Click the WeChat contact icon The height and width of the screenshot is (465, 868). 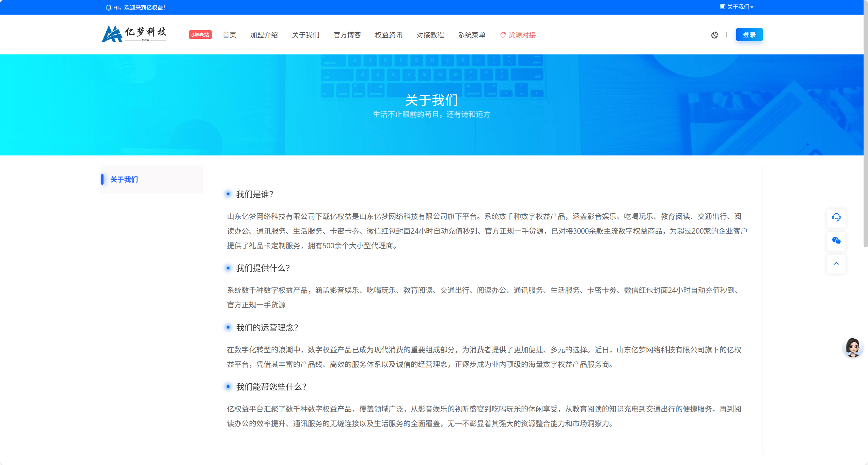[836, 241]
